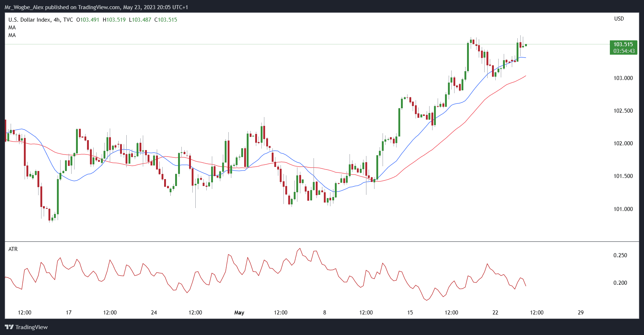The width and height of the screenshot is (644, 335).
Task: Click the TradingView logo at bottom left
Action: 26,327
